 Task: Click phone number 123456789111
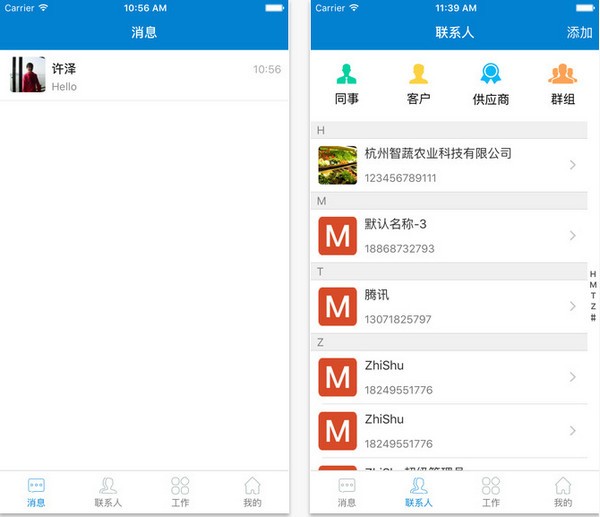point(400,178)
